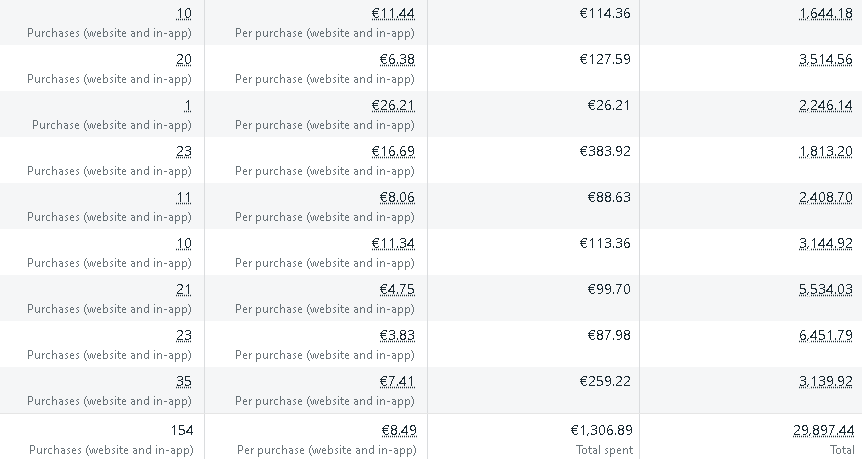
Task: Click cost per purchase €26.21 underlined value
Action: [x=393, y=106]
